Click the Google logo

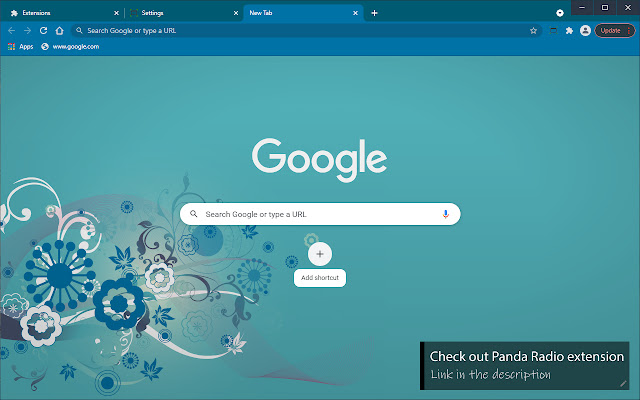point(319,159)
